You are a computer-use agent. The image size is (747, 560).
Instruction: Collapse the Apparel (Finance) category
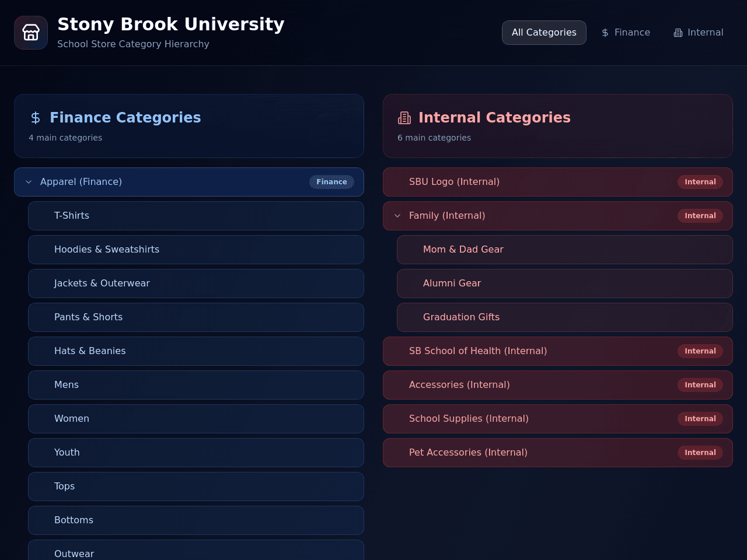point(29,182)
